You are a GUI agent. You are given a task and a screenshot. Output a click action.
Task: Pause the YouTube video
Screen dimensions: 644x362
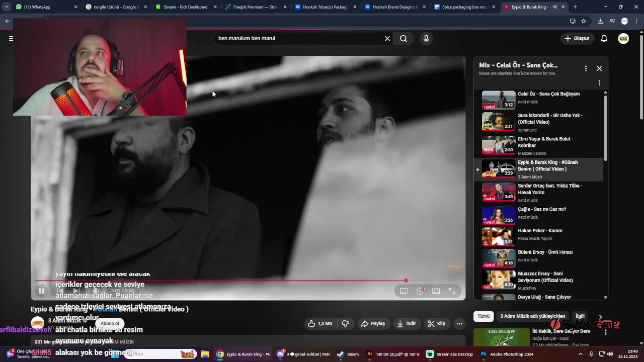(42, 291)
